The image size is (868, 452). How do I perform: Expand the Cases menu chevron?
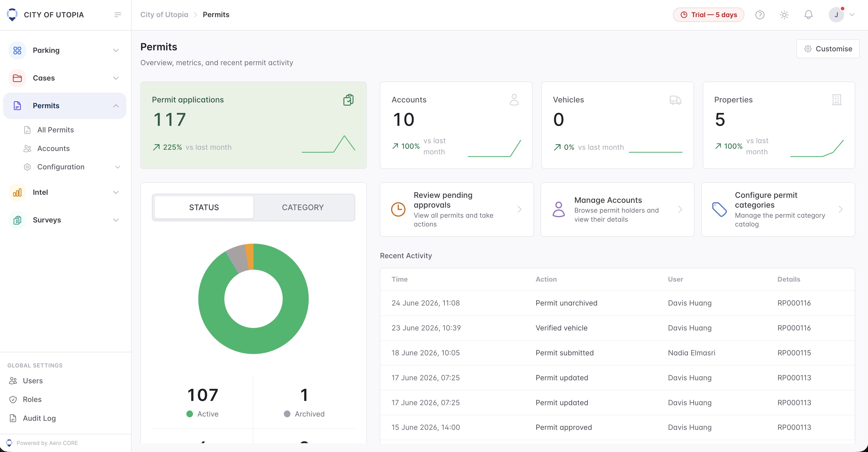tap(116, 78)
